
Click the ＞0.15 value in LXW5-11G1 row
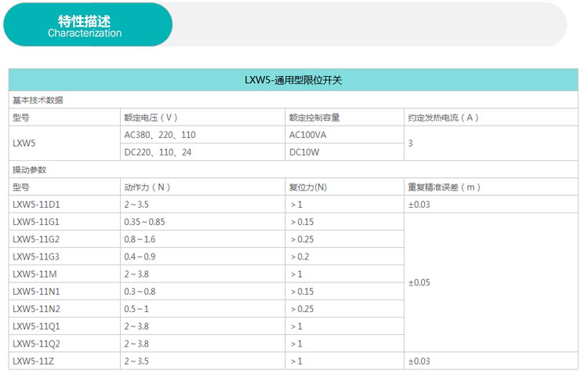[303, 222]
